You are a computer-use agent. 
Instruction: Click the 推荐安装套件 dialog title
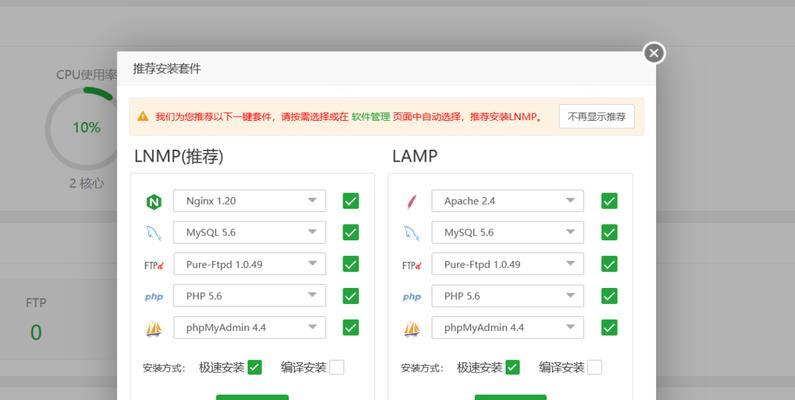[x=167, y=68]
